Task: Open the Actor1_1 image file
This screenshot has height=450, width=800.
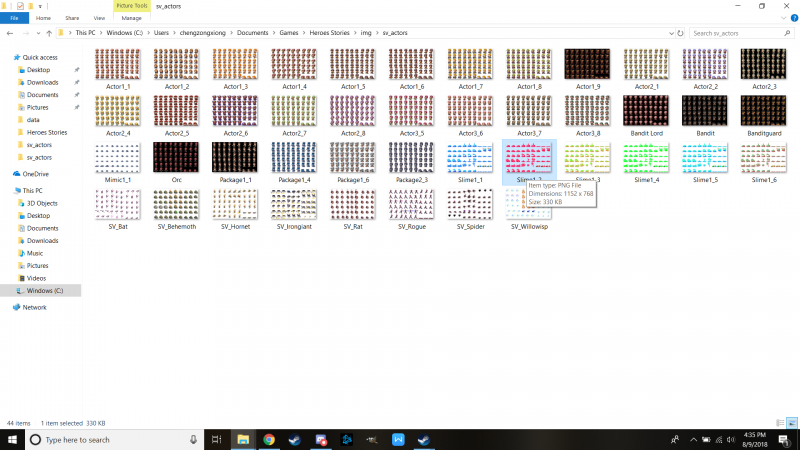Action: (118, 69)
